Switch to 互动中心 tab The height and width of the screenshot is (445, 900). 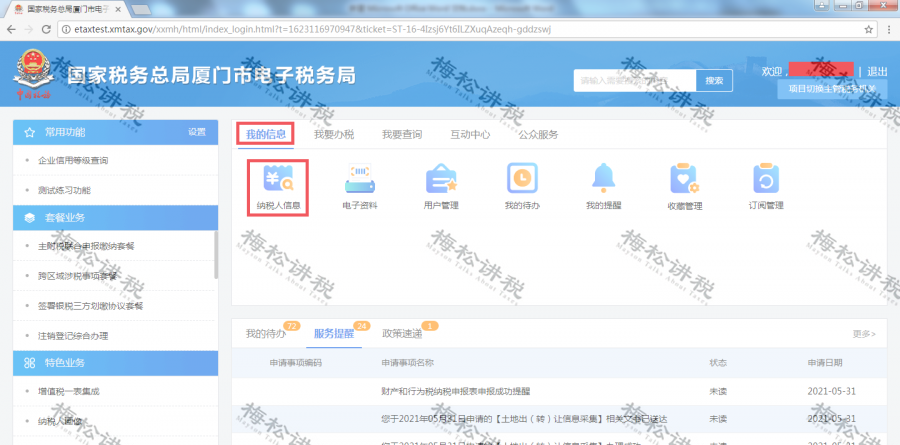[x=471, y=135]
